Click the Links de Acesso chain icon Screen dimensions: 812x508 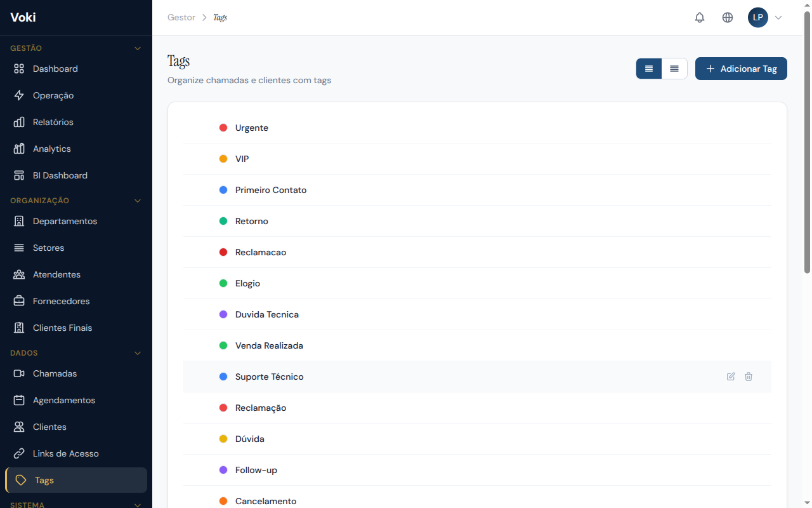[19, 453]
